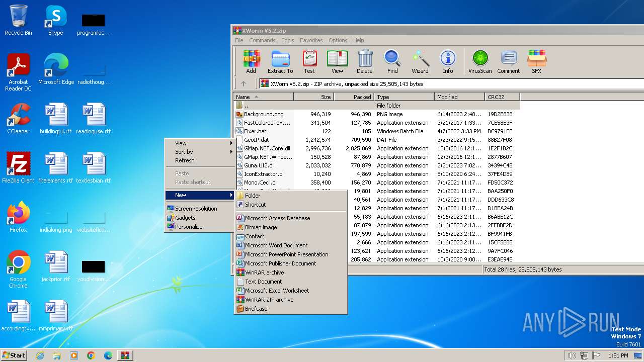
Task: Choose WinRAR ZIP archive
Action: [291, 300]
